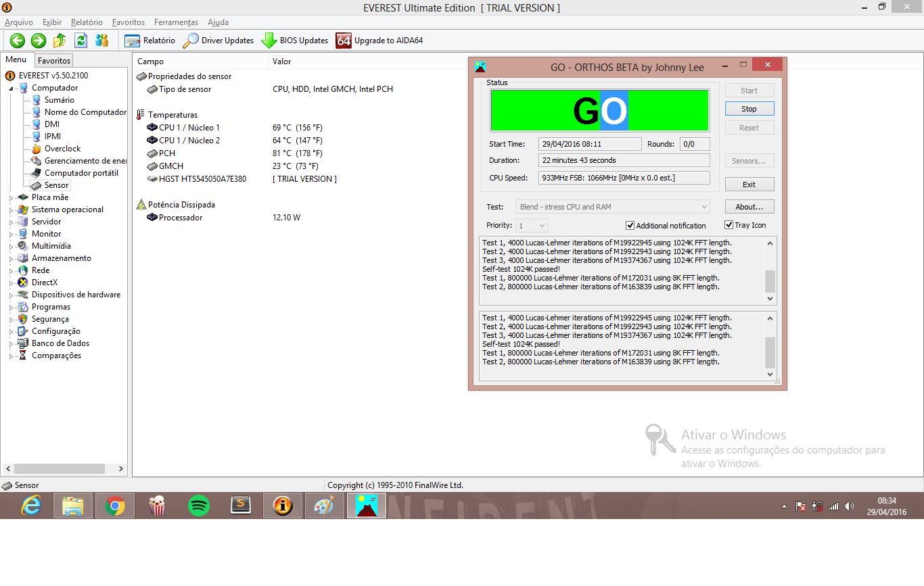Select the Computador portátil laptop icon
924x586 pixels.
pyautogui.click(x=37, y=173)
